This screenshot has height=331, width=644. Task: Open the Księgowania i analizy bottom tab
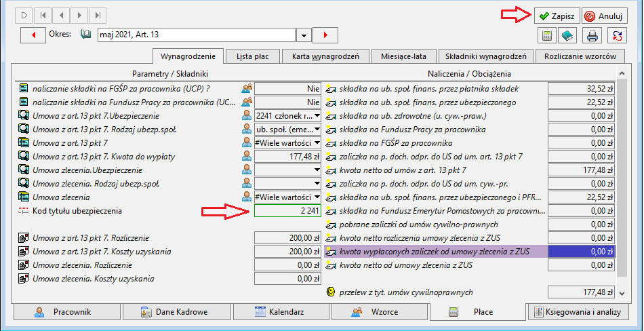click(x=578, y=312)
